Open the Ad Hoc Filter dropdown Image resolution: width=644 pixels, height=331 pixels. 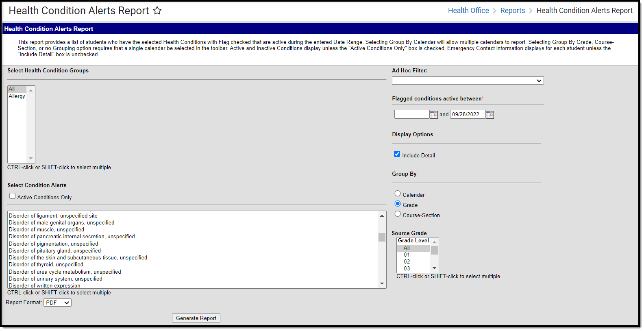[468, 81]
